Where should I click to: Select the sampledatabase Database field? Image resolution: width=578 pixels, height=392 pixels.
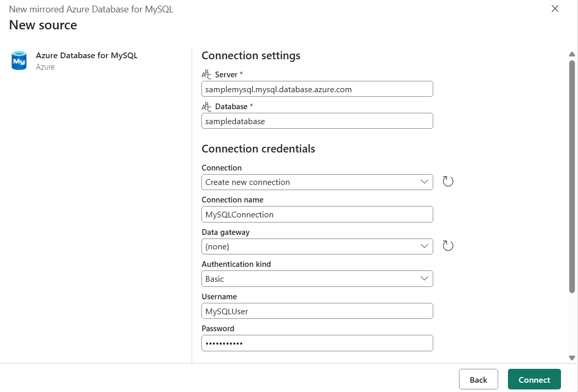[317, 121]
